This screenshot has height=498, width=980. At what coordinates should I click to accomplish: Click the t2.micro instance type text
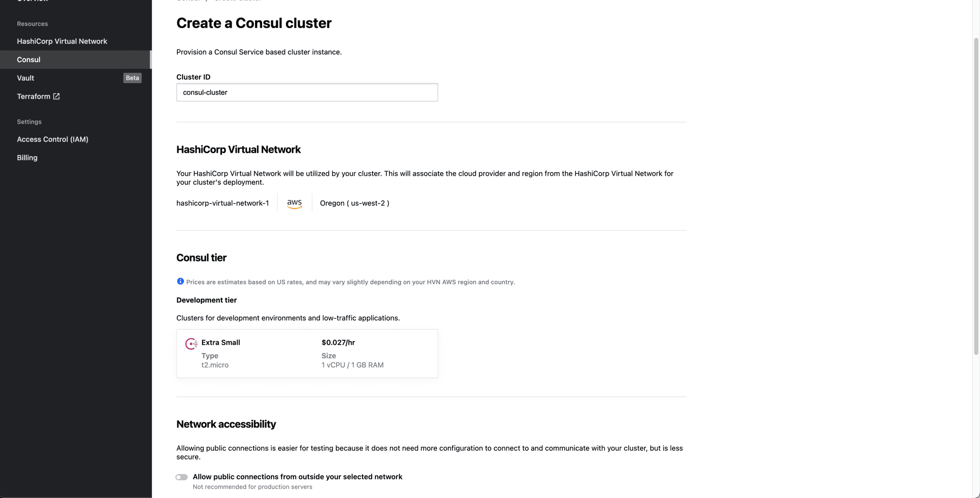(x=215, y=365)
